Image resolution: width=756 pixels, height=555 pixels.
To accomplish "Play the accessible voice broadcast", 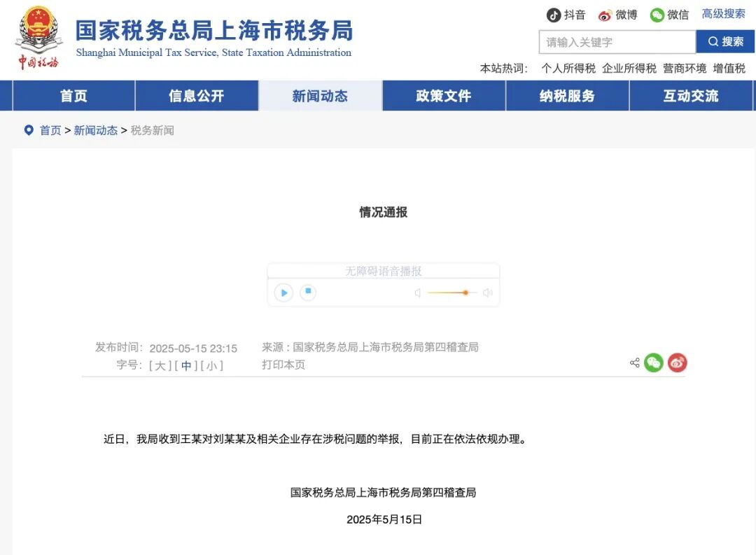I will [283, 293].
